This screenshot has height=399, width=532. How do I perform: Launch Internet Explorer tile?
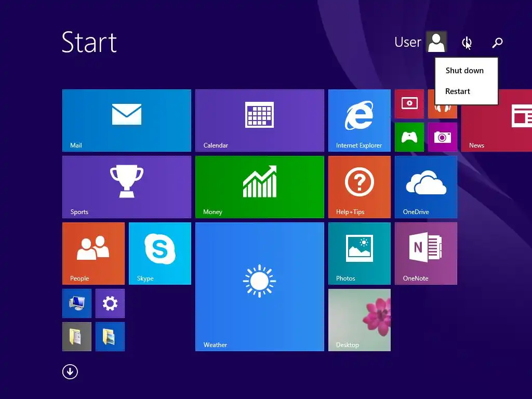[x=360, y=121]
